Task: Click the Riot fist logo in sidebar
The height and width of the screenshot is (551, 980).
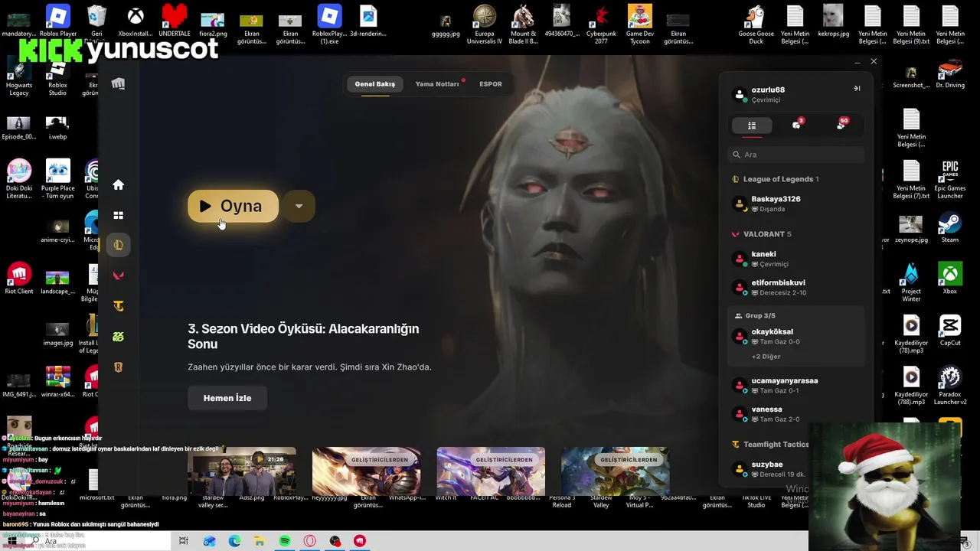Action: point(118,84)
